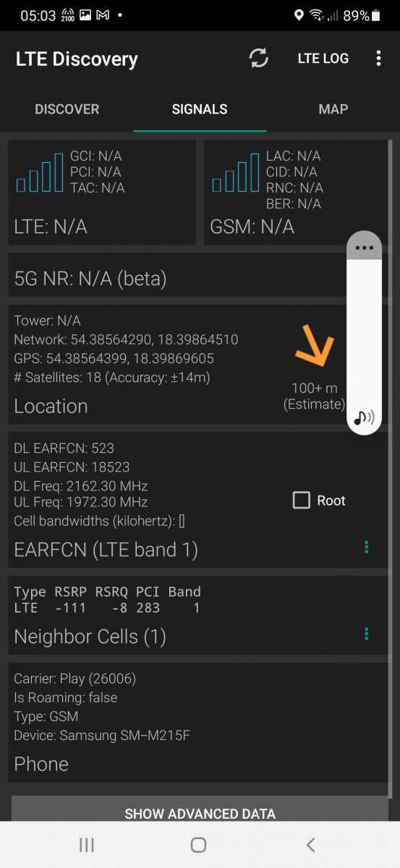Image resolution: width=400 pixels, height=868 pixels.
Task: Open the Gmail notification icon in status bar
Action: [x=103, y=15]
